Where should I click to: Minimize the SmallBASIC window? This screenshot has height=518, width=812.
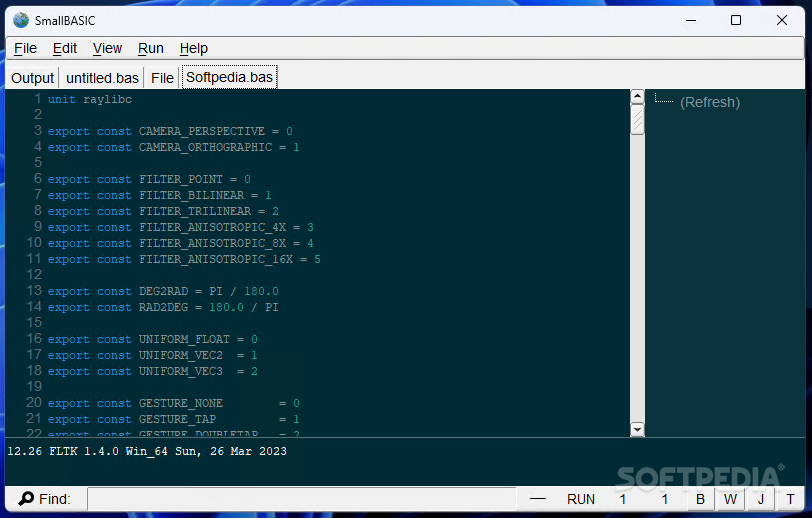pyautogui.click(x=691, y=20)
